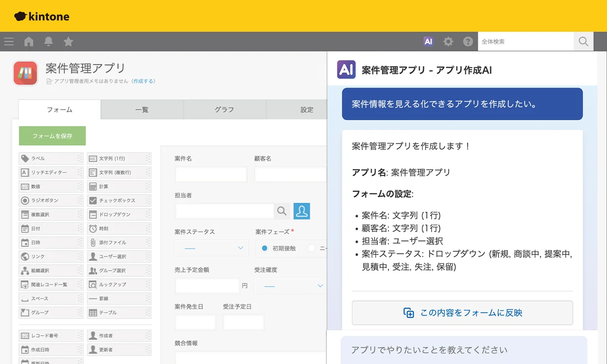Select the 時刻 field part
The width and height of the screenshot is (607, 364).
click(119, 228)
